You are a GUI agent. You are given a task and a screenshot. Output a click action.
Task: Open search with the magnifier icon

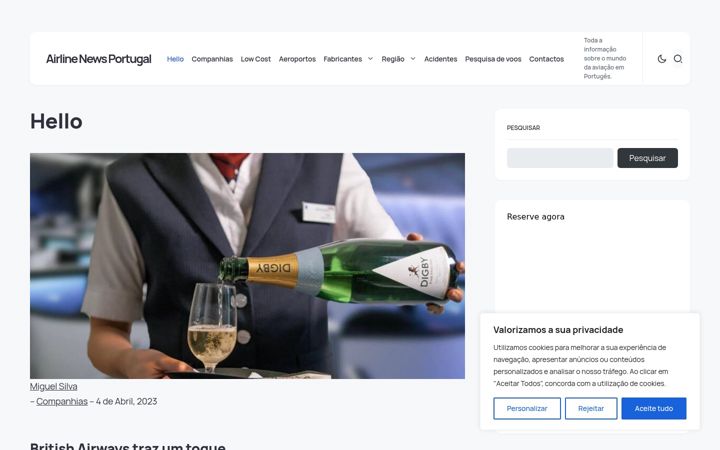click(x=678, y=59)
